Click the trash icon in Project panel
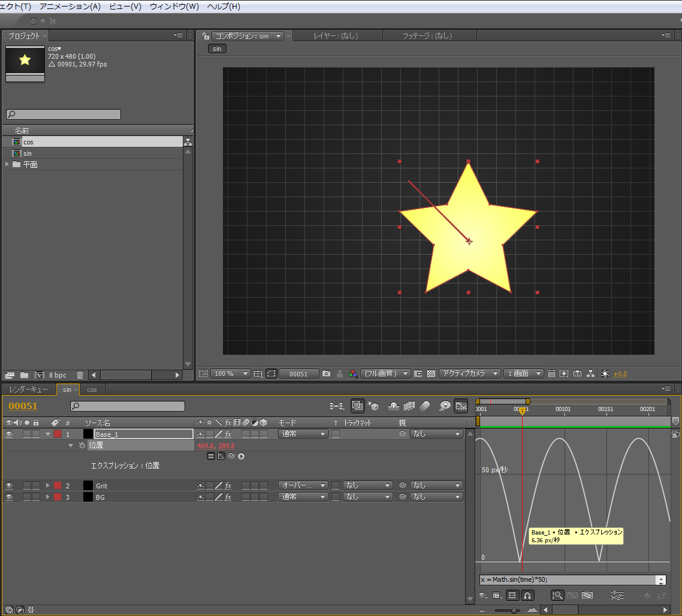Viewport: 682px width, 616px height. [x=80, y=375]
